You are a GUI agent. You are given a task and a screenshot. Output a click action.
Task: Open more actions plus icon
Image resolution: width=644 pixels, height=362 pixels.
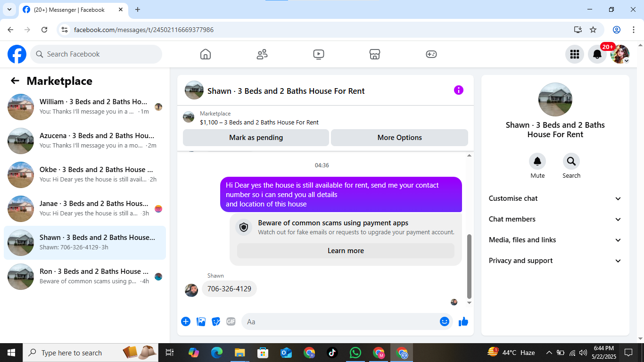pyautogui.click(x=186, y=321)
